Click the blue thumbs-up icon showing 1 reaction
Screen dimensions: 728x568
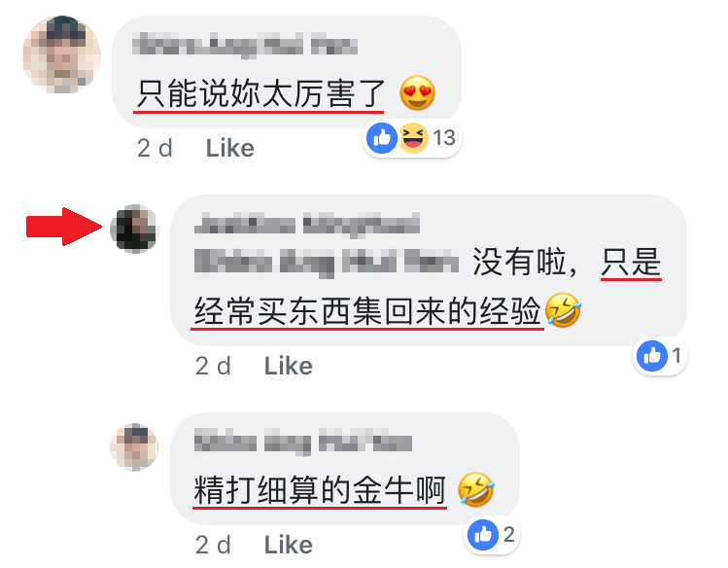652,356
